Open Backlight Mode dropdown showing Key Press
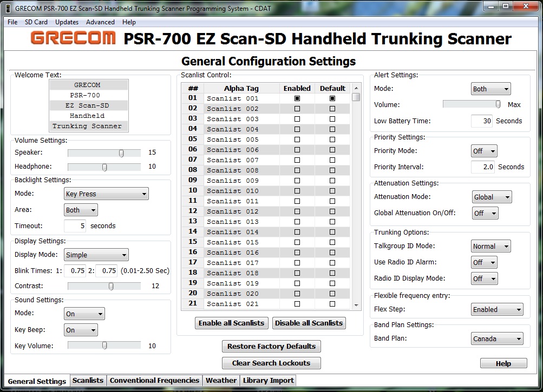This screenshot has width=543, height=392. pyautogui.click(x=106, y=194)
